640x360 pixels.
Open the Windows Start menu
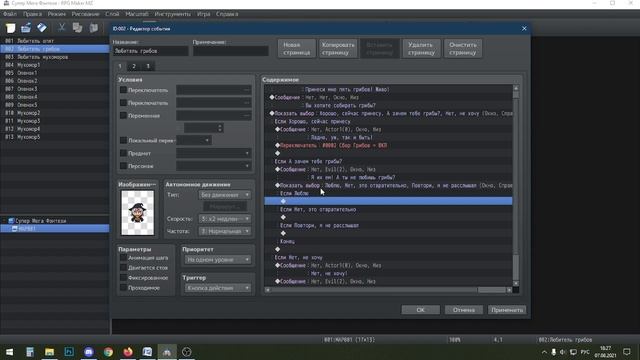pos(9,352)
